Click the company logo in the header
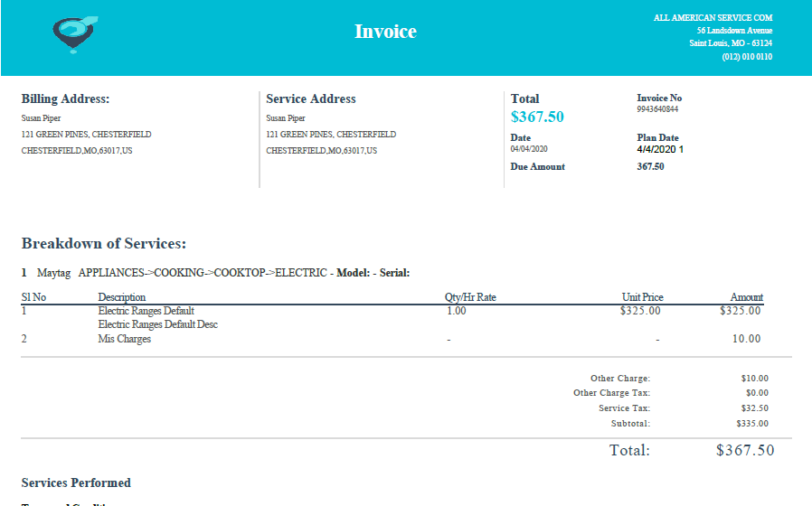This screenshot has width=812, height=506. click(75, 34)
